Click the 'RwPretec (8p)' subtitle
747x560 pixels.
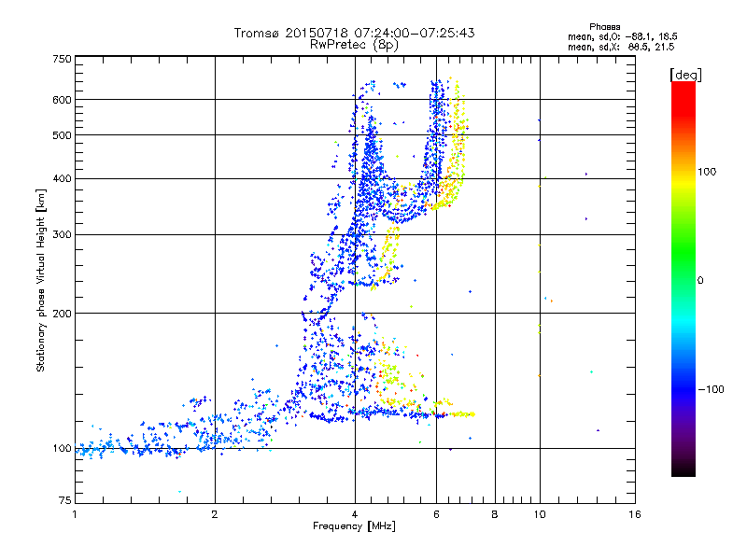(x=355, y=45)
